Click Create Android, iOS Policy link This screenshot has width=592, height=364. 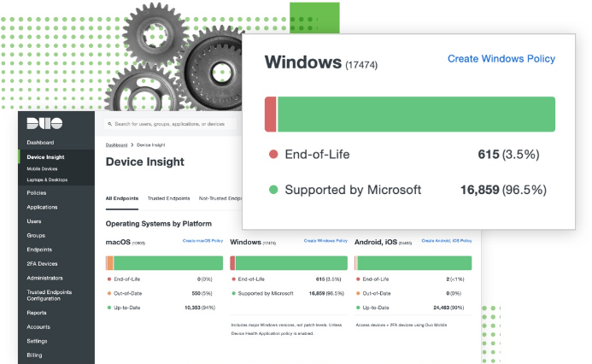coord(447,240)
